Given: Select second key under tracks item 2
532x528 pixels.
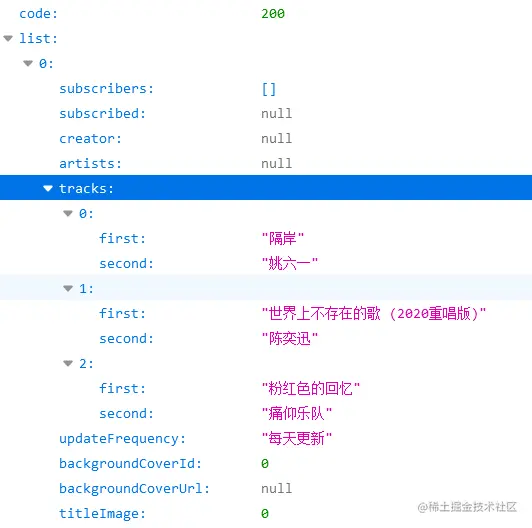Looking at the screenshot, I should [127, 414].
